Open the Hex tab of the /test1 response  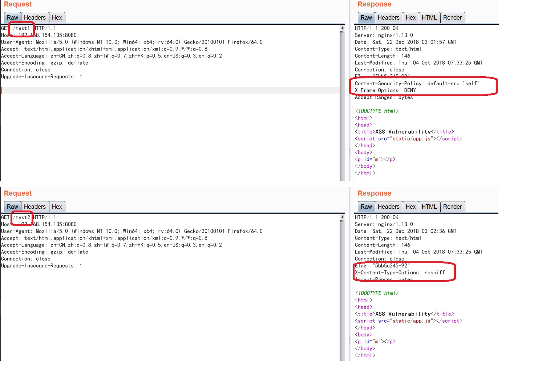(410, 17)
